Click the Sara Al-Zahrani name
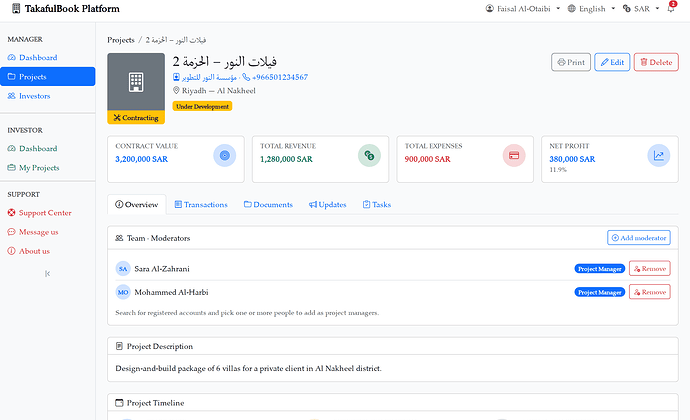Viewport: 690px width, 420px height. [x=162, y=269]
